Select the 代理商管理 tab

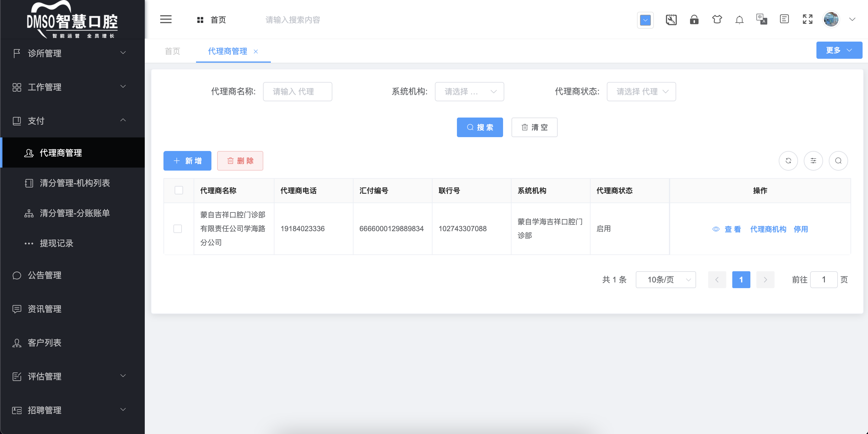[227, 51]
